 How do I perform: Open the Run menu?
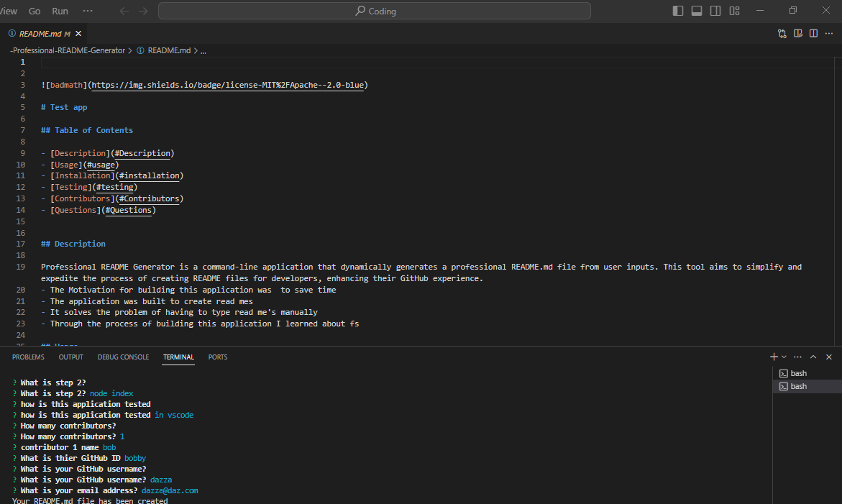click(60, 11)
